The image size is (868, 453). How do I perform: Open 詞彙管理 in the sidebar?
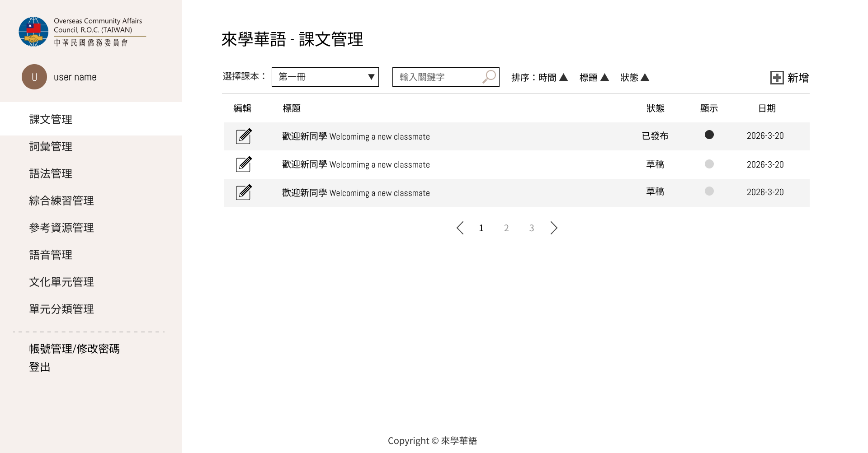[x=51, y=146]
